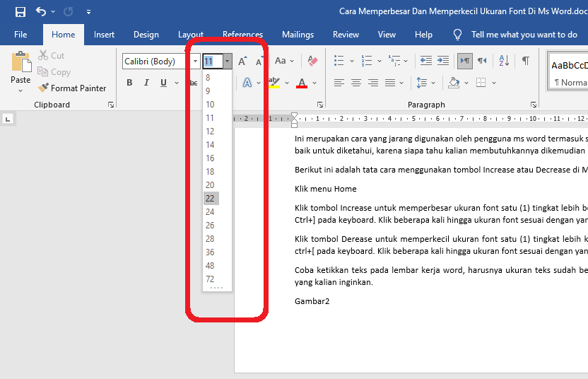Click the Format Painter button
The width and height of the screenshot is (588, 379).
[72, 88]
